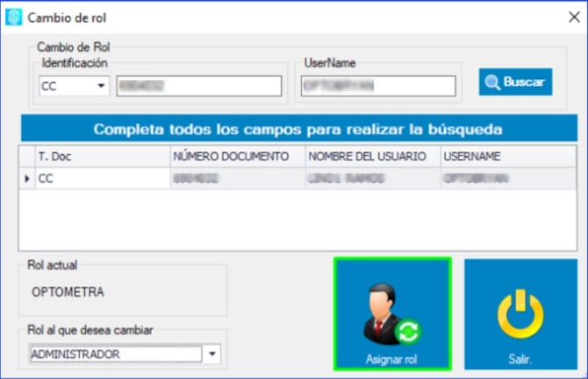Click the document number cell in CC row
This screenshot has width=588, height=379.
(x=238, y=178)
